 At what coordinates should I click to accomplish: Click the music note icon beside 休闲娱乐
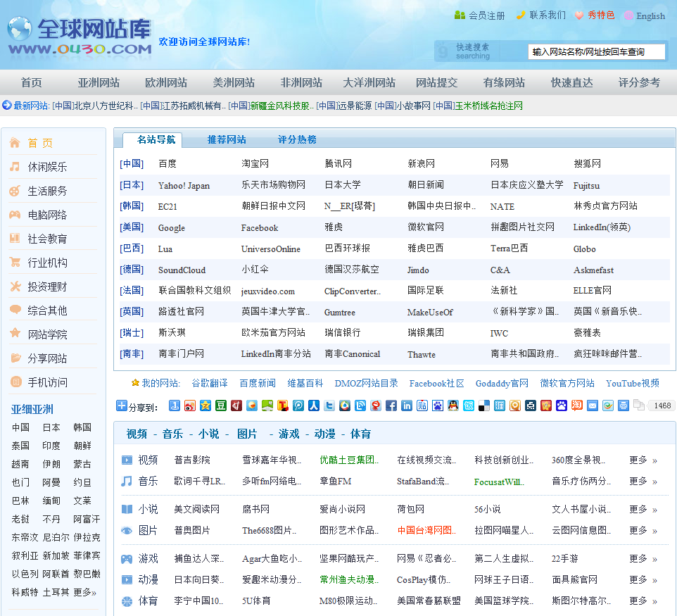click(x=15, y=167)
